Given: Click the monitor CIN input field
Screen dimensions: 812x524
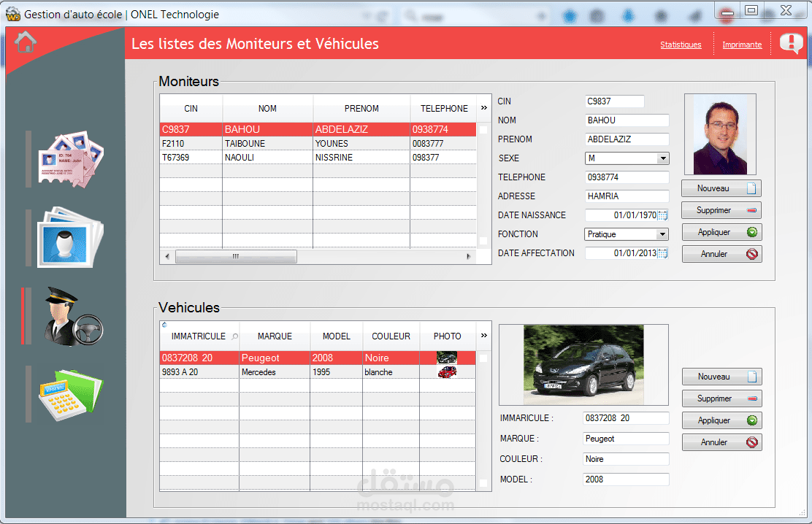Looking at the screenshot, I should [614, 101].
